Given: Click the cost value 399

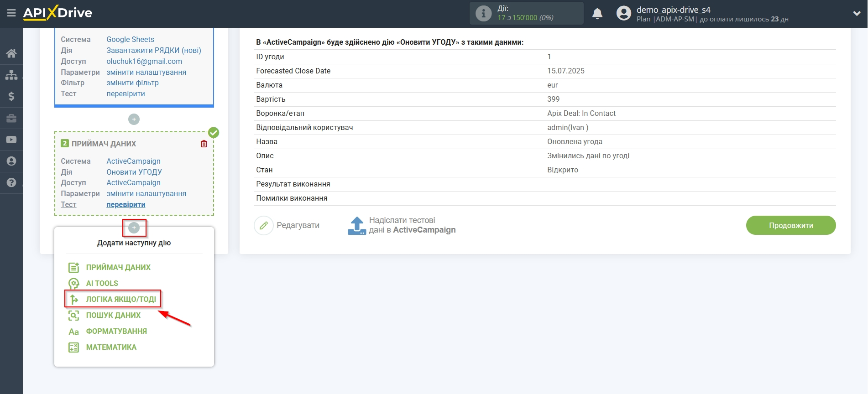Looking at the screenshot, I should pos(553,99).
